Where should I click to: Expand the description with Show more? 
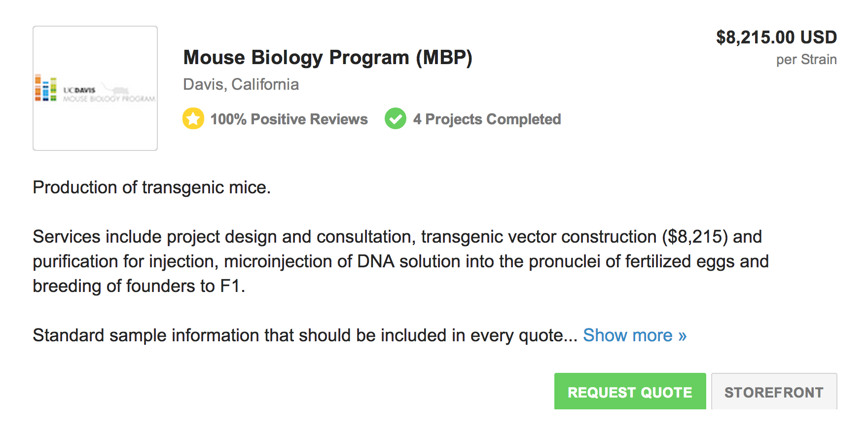635,335
